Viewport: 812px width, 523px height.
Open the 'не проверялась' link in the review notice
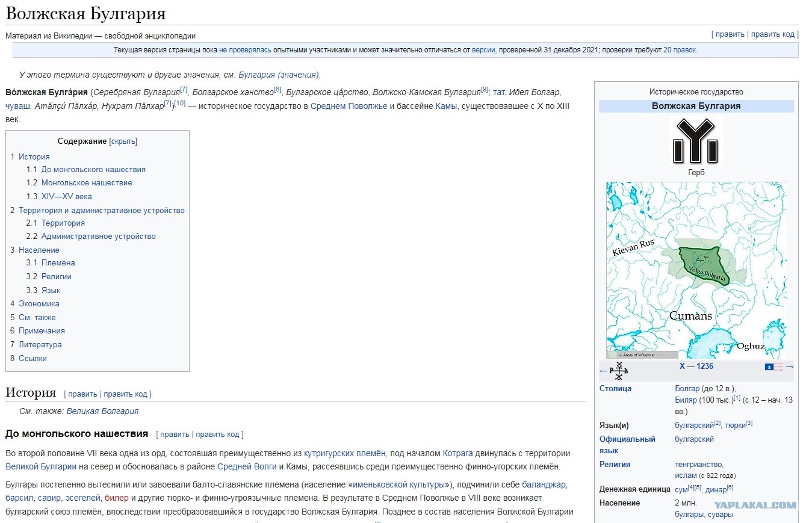[x=245, y=50]
